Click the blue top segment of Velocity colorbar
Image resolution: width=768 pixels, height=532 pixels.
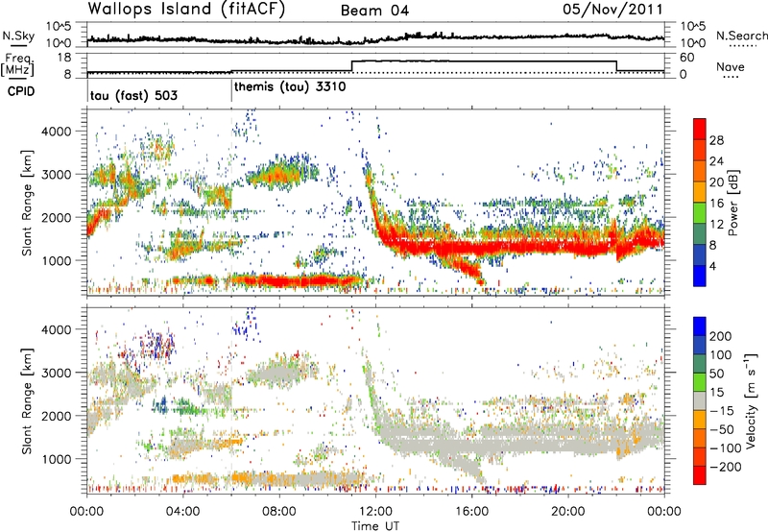click(x=700, y=326)
